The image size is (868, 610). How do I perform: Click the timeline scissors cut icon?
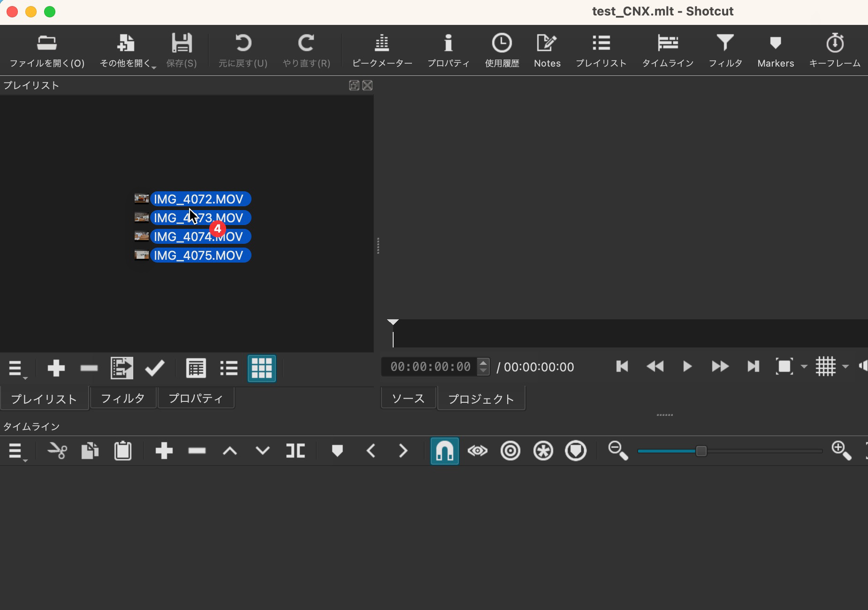click(x=57, y=451)
